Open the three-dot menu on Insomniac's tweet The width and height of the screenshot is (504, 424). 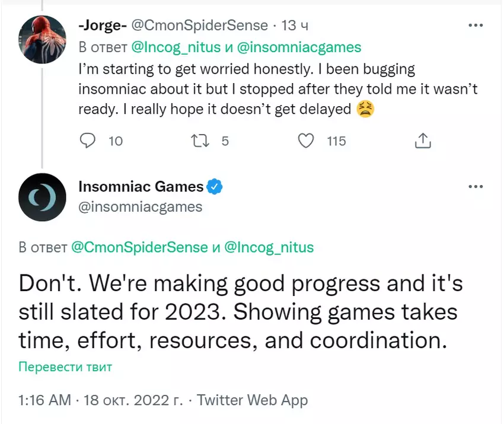pos(476,186)
